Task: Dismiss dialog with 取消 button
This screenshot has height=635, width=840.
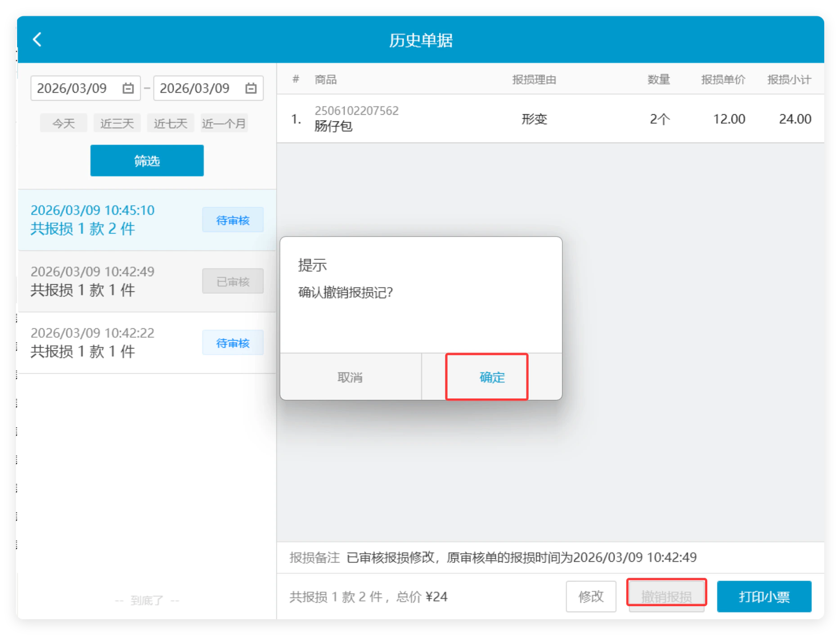Action: point(350,377)
